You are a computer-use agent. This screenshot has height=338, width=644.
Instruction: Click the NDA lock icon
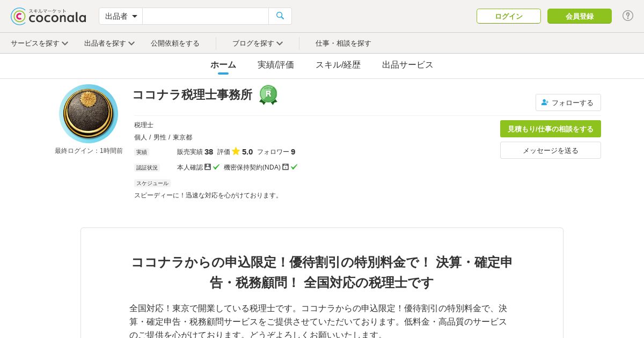[x=286, y=167]
